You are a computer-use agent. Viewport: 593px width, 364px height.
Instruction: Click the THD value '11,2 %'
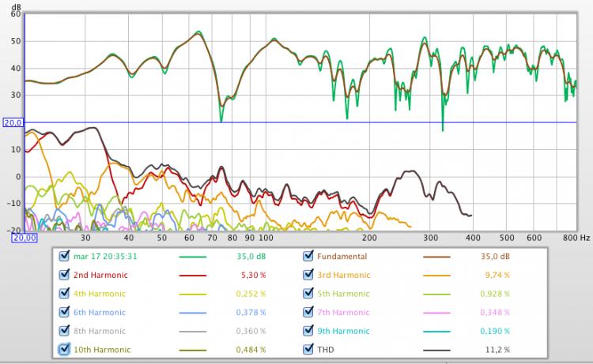497,350
